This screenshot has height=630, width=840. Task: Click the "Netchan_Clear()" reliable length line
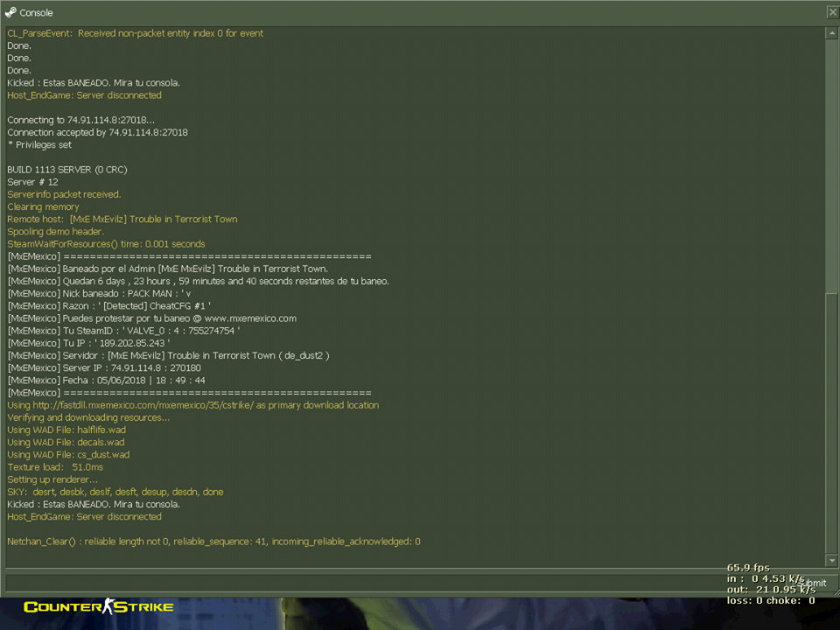[213, 542]
